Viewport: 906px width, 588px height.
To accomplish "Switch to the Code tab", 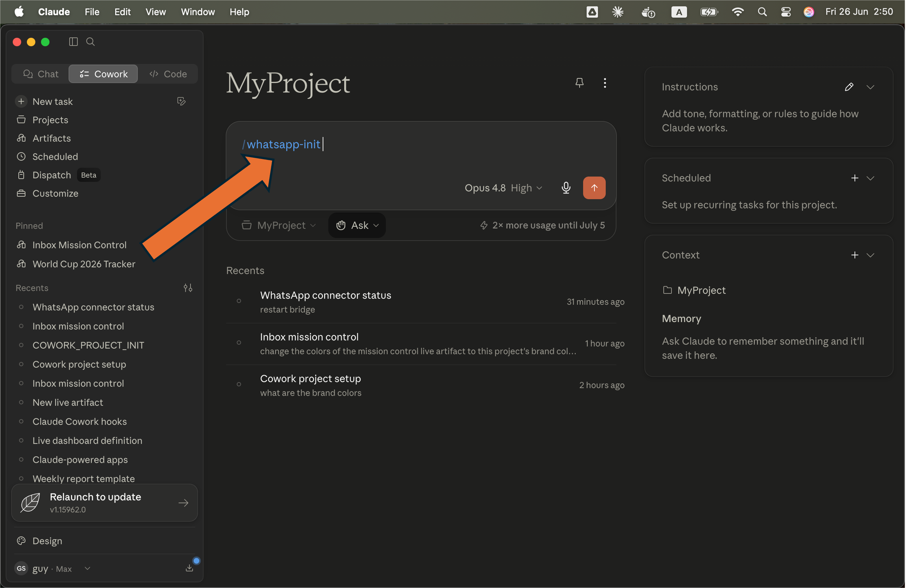I will click(168, 74).
